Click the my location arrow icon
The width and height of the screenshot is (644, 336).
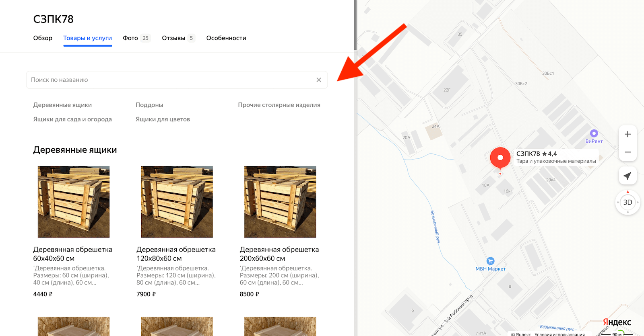(627, 176)
